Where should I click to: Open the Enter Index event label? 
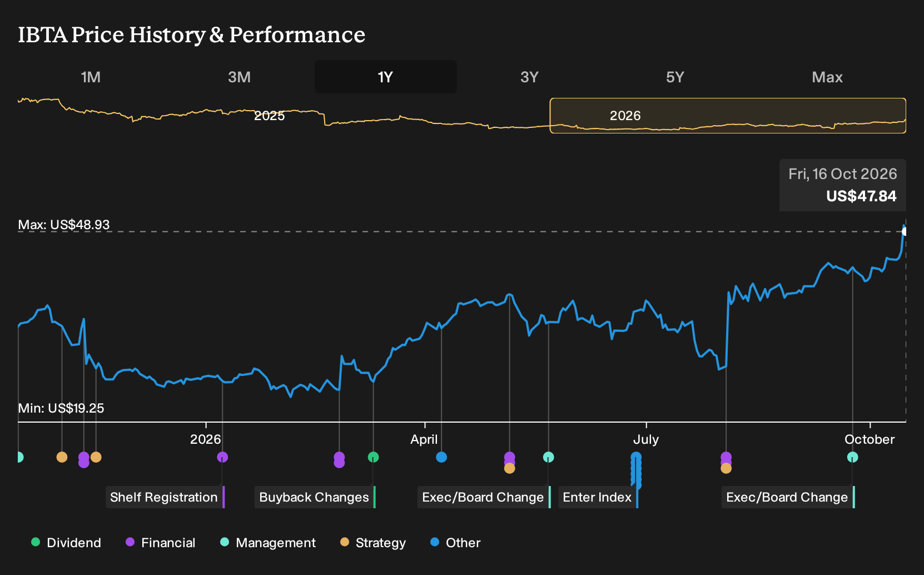(x=598, y=497)
